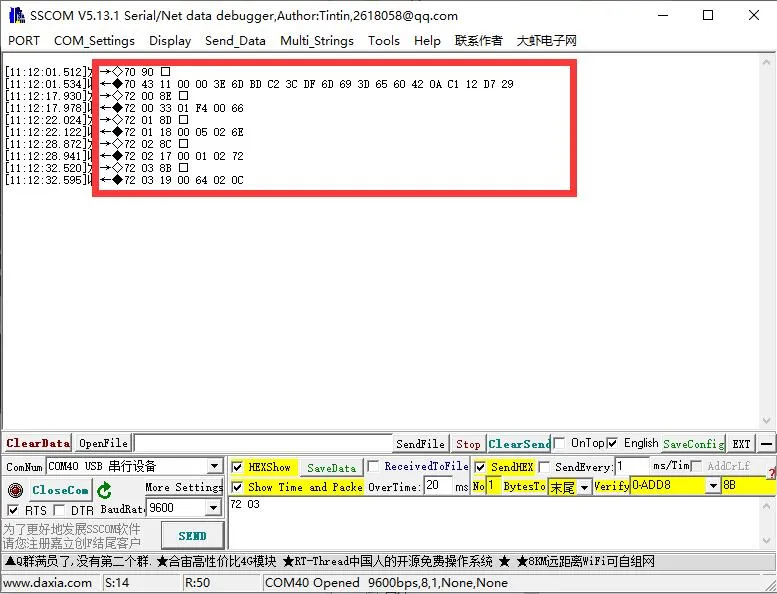
Task: Click the minus collapse button beside EXT
Action: [x=766, y=444]
